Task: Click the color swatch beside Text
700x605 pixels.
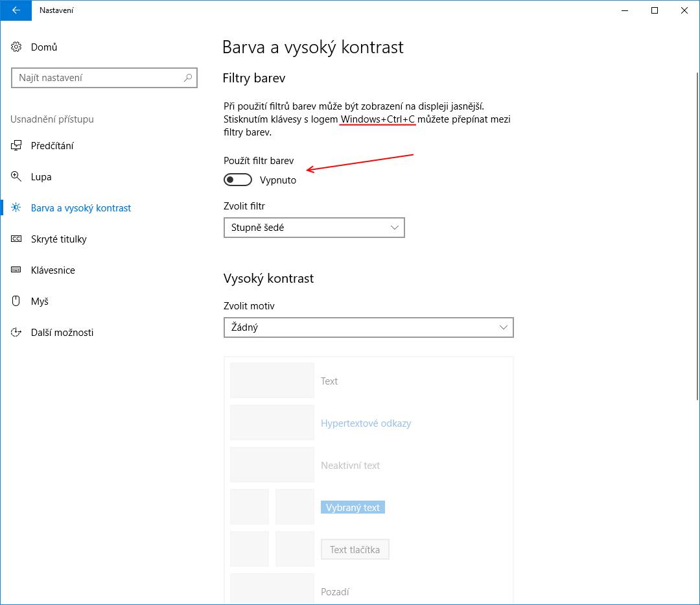Action: pos(272,381)
